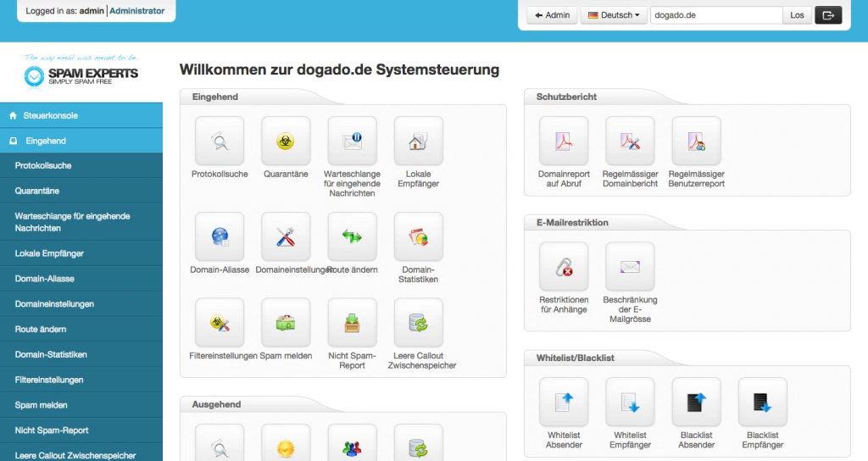This screenshot has height=461, width=868.
Task: Open the Whitelist Empfänger icon
Action: (630, 403)
